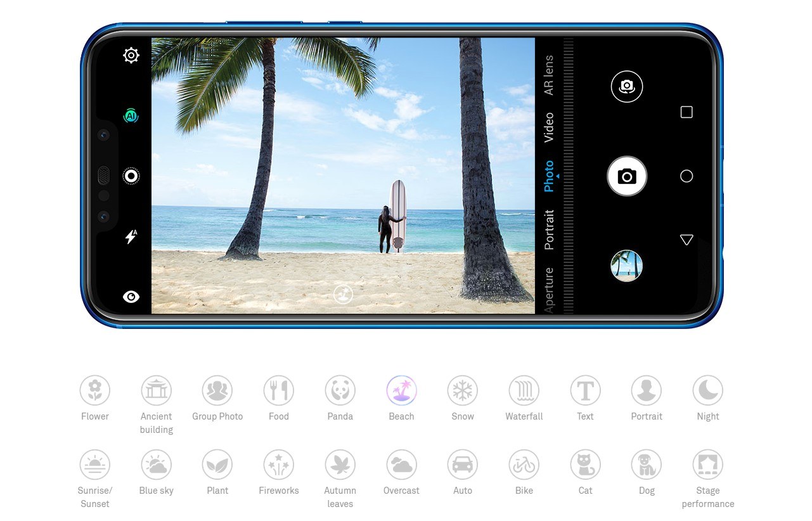Switch to the AR lens mode
This screenshot has height=521, width=812.
click(549, 75)
